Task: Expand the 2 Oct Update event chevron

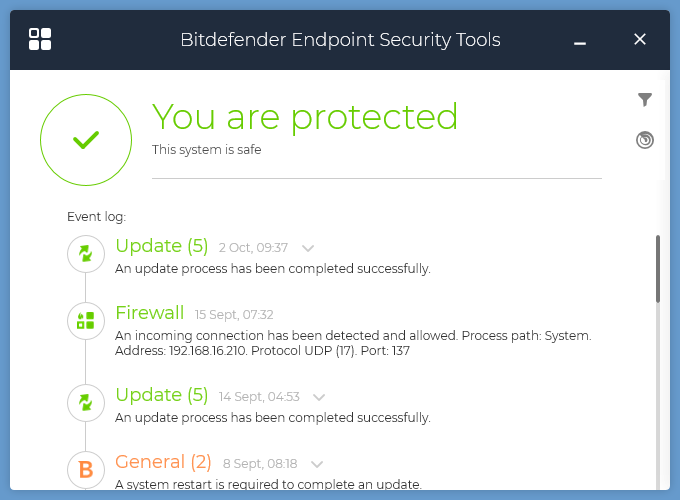Action: point(308,248)
